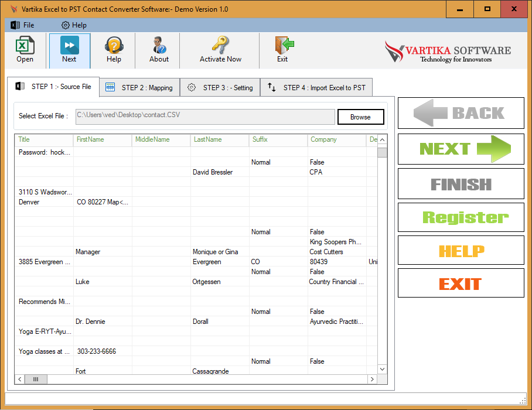The height and width of the screenshot is (410, 532).
Task: Click the vertical scrollbar down arrow
Action: 383,370
